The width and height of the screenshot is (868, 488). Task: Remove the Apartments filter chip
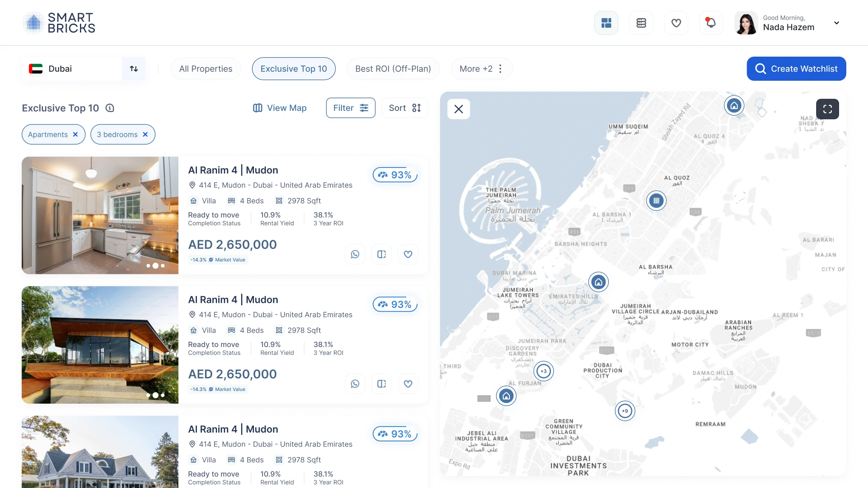76,135
